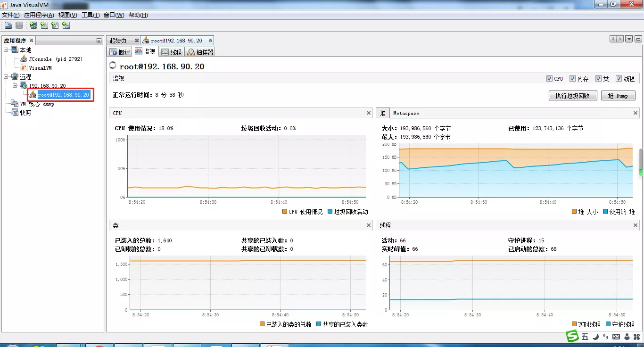Close the root@192.168.90.20 editor tab
Image resolution: width=644 pixels, height=347 pixels.
pyautogui.click(x=210, y=41)
